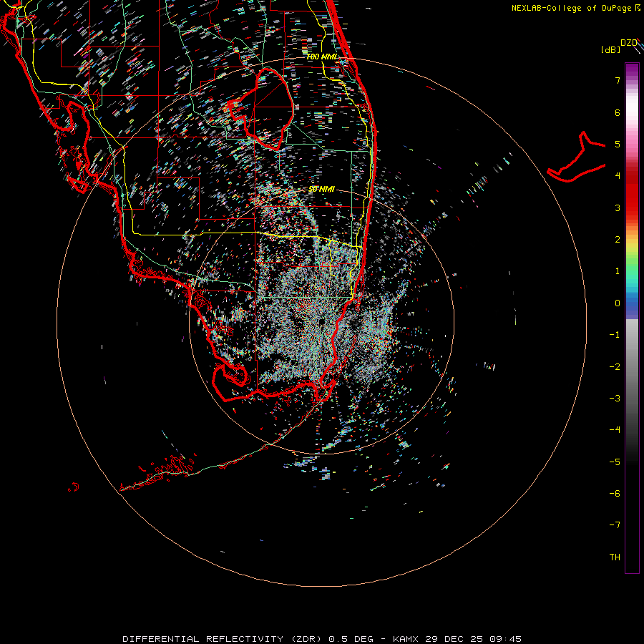The height and width of the screenshot is (644, 644).
Task: Click the 6 value on the scale
Action: 618,112
